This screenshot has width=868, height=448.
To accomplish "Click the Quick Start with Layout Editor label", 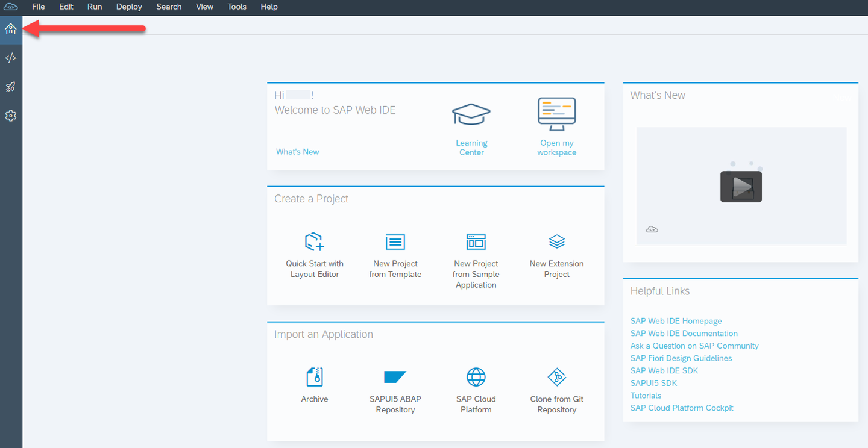I will coord(315,269).
